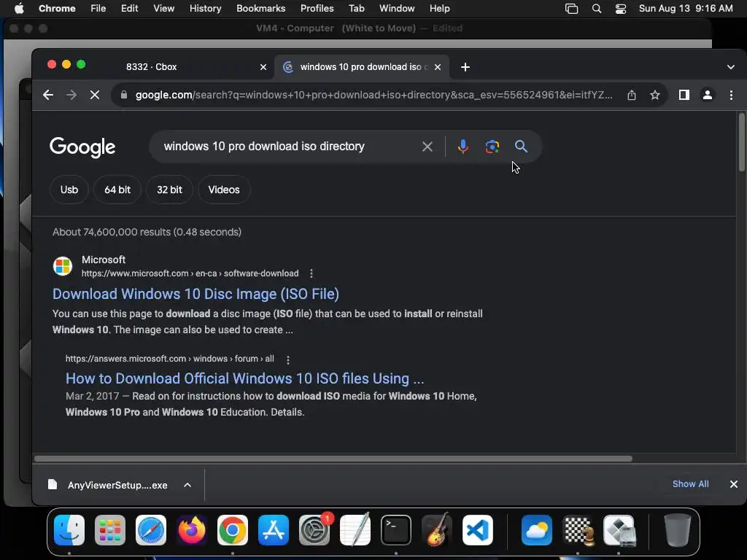
Task: Open App Store from the dock
Action: [274, 530]
